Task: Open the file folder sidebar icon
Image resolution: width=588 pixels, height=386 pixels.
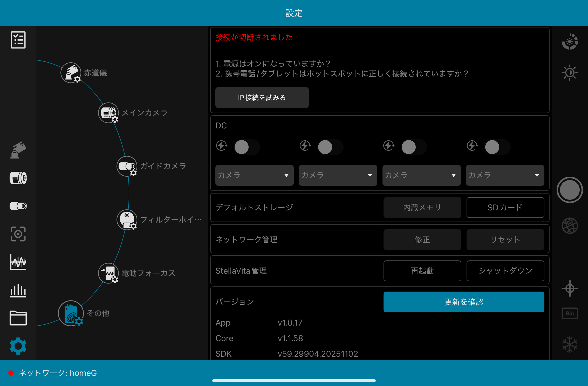Action: pyautogui.click(x=18, y=318)
